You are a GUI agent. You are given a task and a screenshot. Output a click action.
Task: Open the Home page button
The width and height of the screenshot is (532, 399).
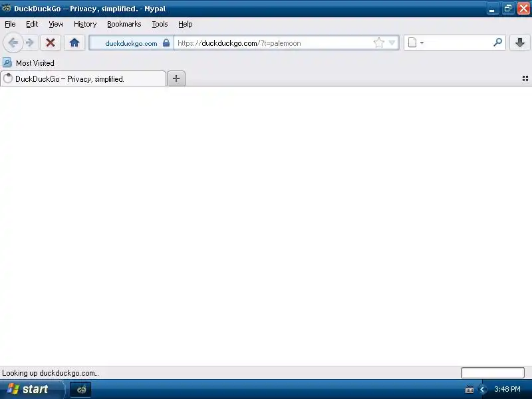pos(74,43)
